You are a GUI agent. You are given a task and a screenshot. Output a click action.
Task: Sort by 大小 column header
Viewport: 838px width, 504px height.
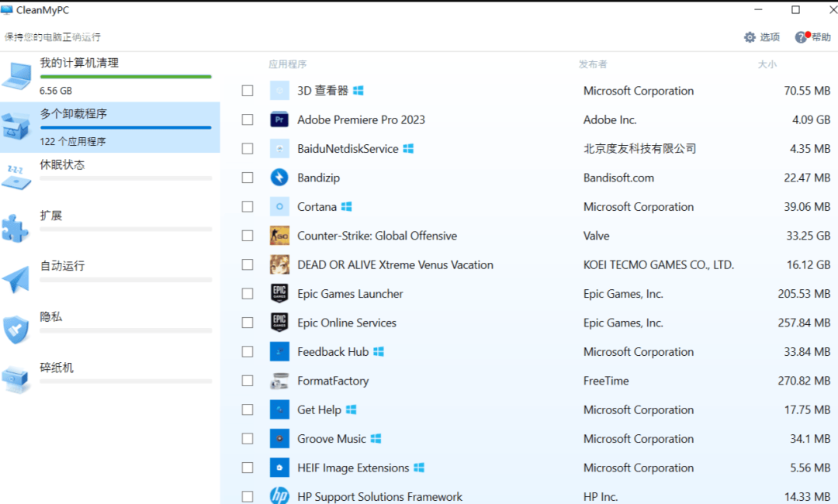(767, 64)
